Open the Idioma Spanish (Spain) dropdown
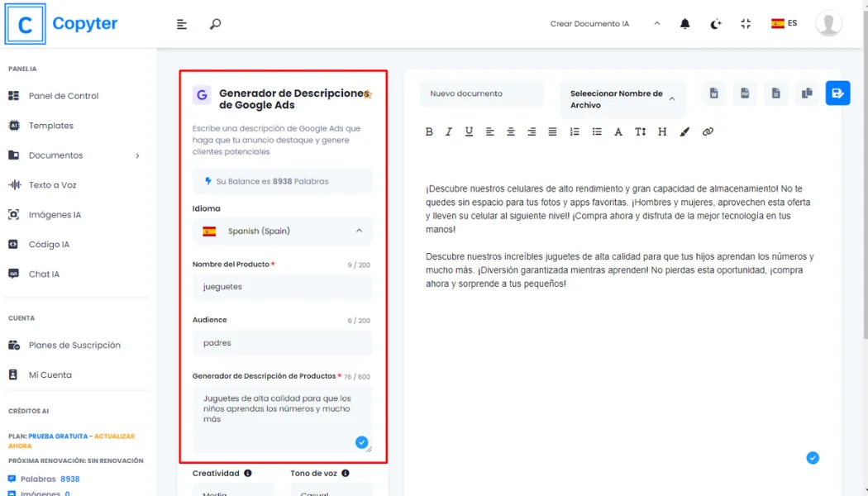 [x=282, y=231]
